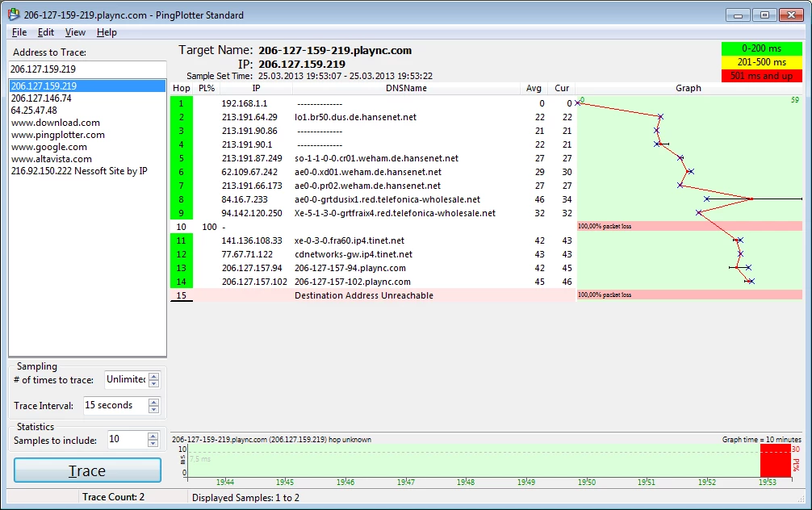Screen dimensions: 812x510
Task: Click IP 94.142.120.250 in hop list
Action: coord(252,213)
